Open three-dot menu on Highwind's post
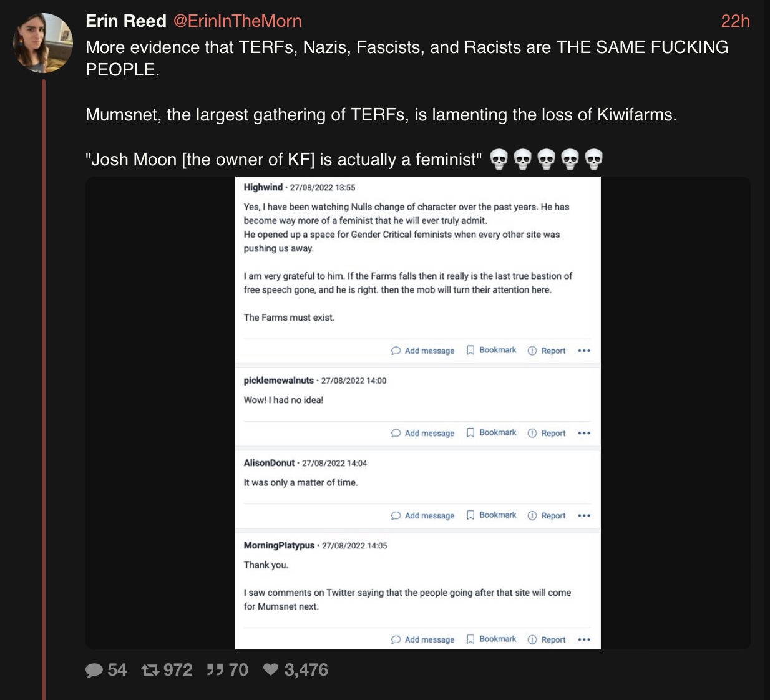This screenshot has height=700, width=770. [584, 351]
